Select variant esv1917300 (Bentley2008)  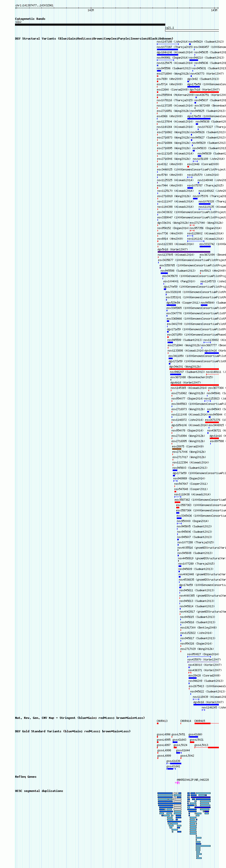[x=198, y=628]
